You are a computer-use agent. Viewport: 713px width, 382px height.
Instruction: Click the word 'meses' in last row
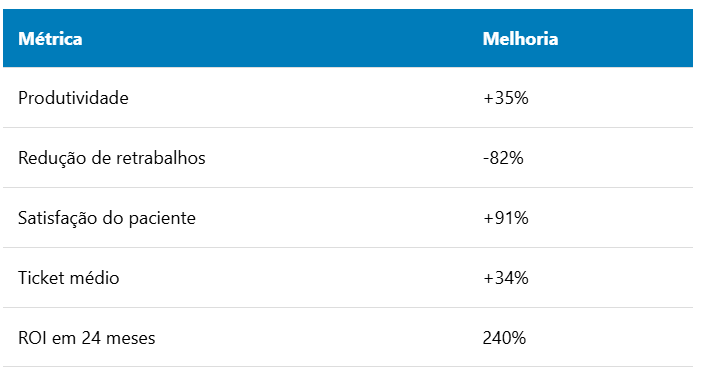tap(131, 339)
